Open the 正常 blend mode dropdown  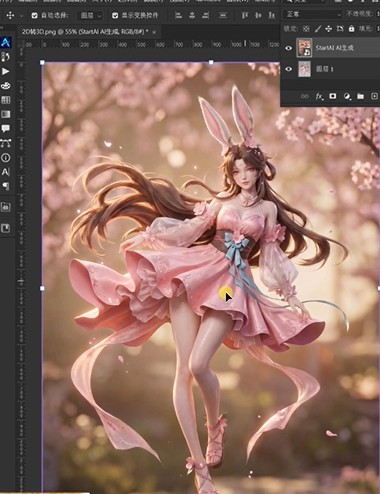tap(313, 14)
